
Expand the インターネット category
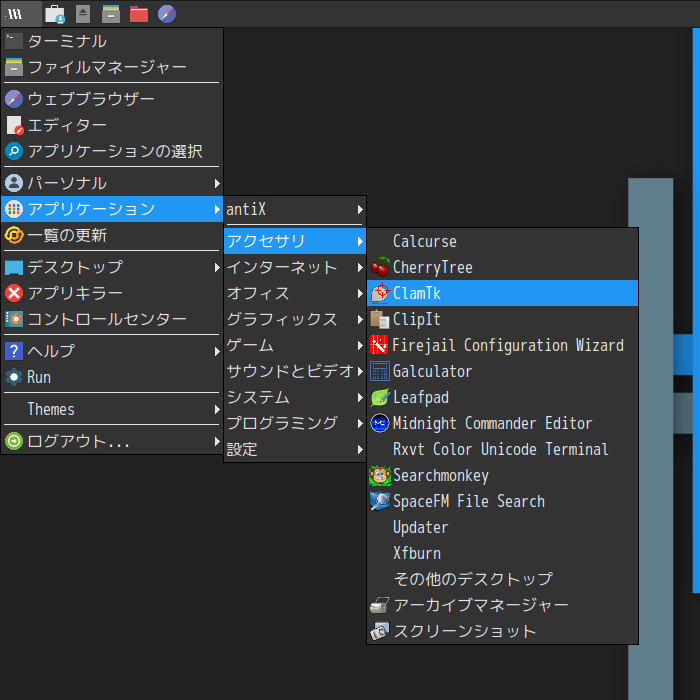click(x=295, y=267)
